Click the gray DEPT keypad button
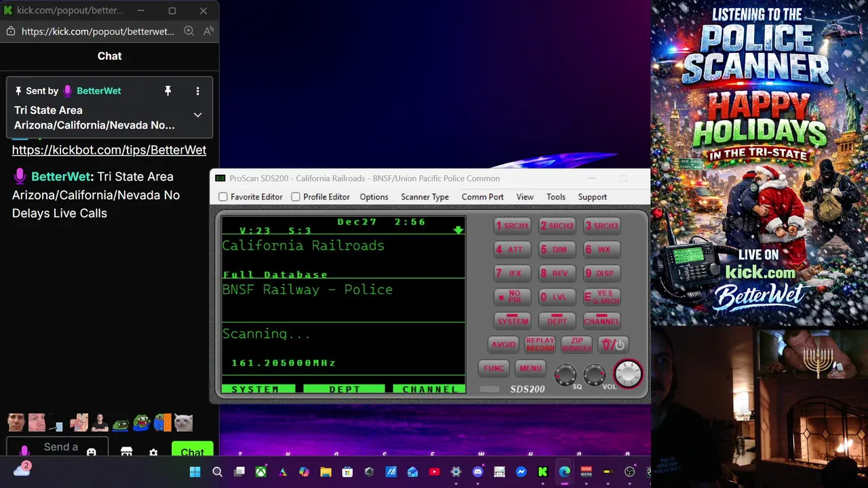 point(557,320)
